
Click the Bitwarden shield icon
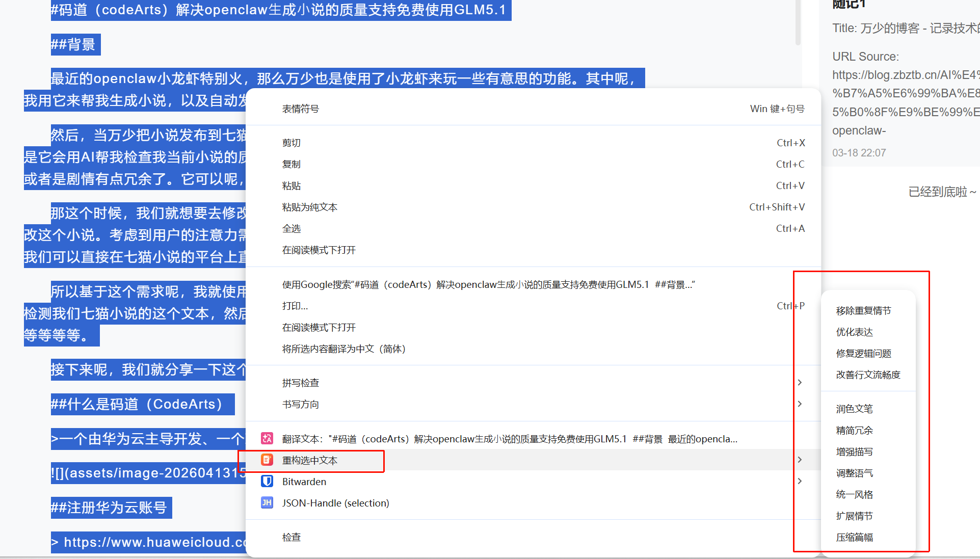pyautogui.click(x=267, y=481)
